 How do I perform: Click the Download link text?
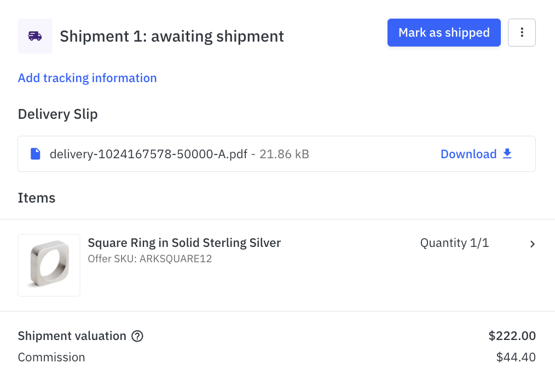(x=469, y=154)
